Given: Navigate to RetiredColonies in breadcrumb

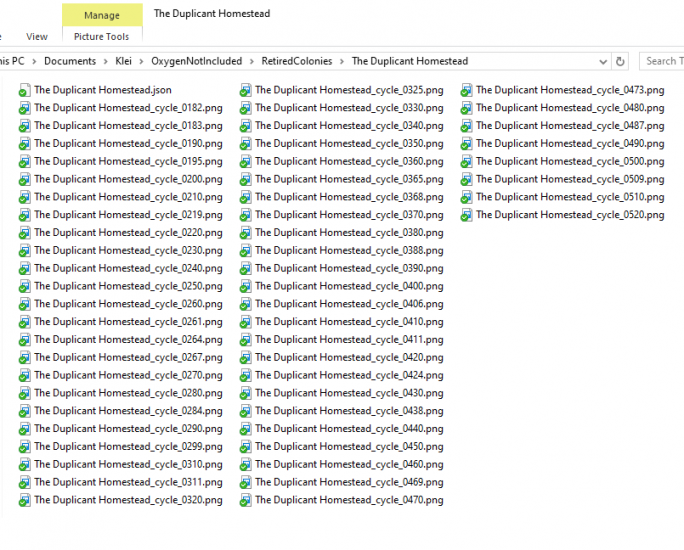Looking at the screenshot, I should [x=297, y=61].
